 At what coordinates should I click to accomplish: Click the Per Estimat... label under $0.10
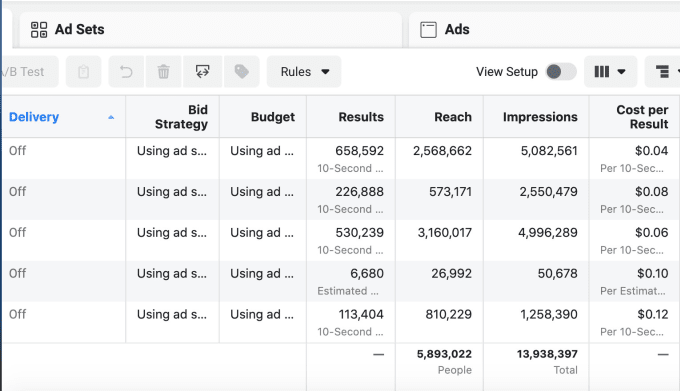633,291
